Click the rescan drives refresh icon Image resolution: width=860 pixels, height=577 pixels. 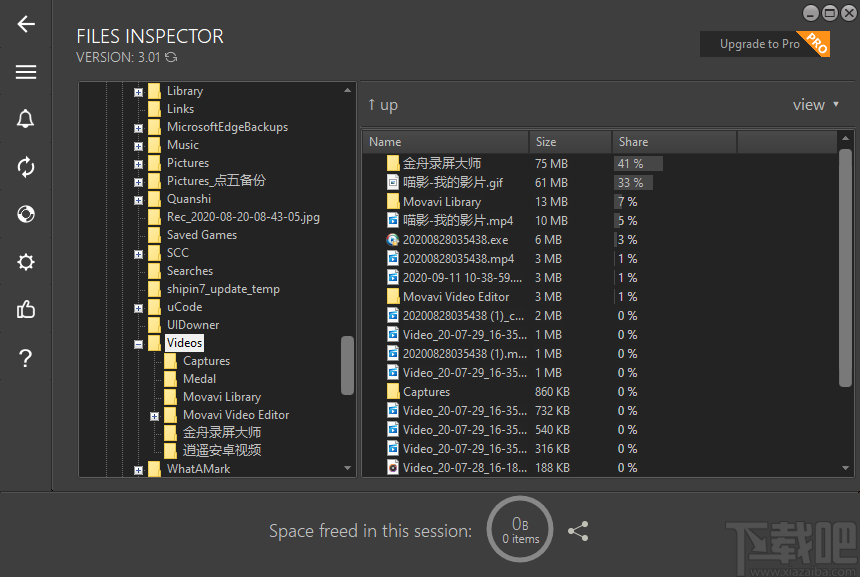pyautogui.click(x=26, y=167)
